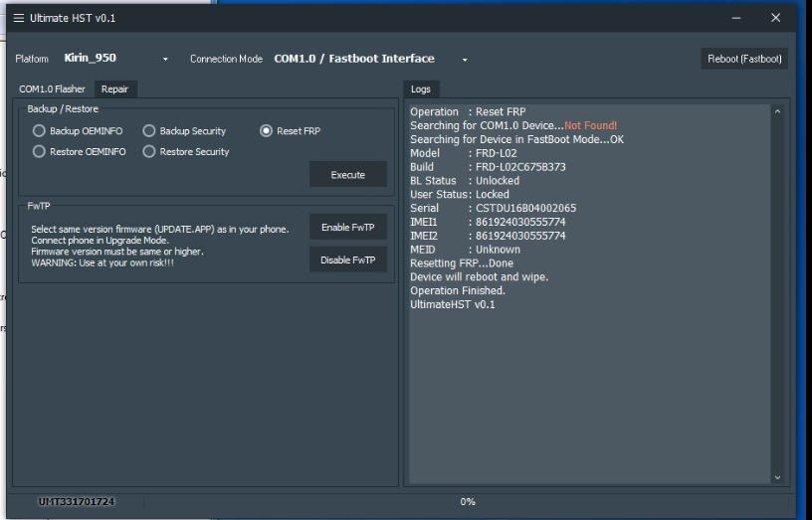
Task: Click 'UltimateHST v0.1' log line
Action: point(453,304)
